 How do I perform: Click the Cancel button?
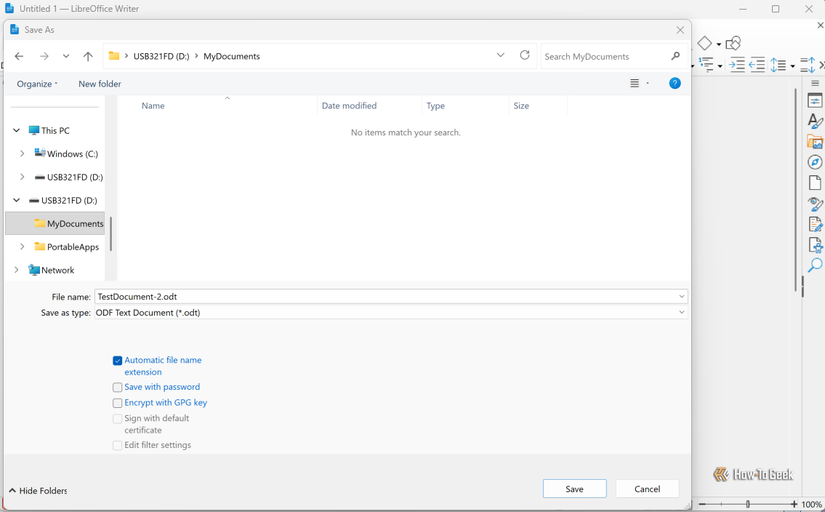point(647,489)
